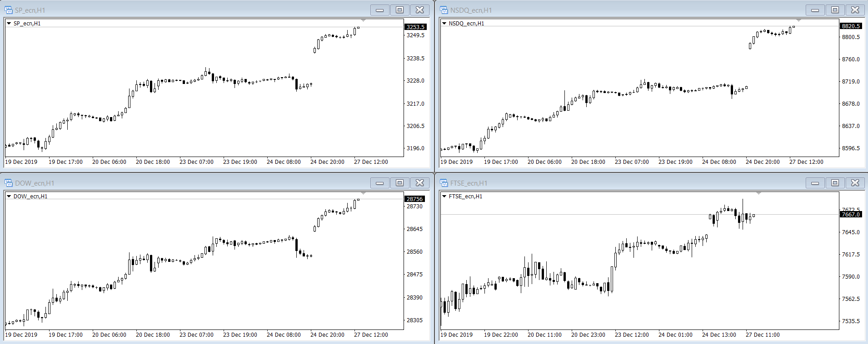
Task: Click current price label 28756 in DOW chart
Action: tap(414, 199)
